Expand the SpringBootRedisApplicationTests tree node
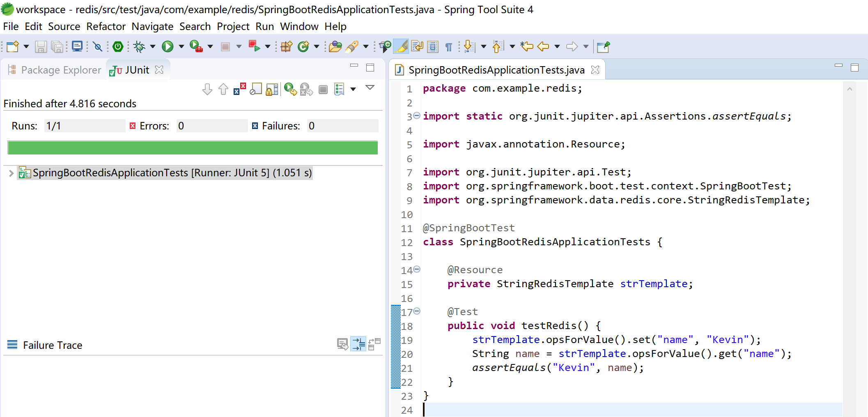 tap(11, 173)
